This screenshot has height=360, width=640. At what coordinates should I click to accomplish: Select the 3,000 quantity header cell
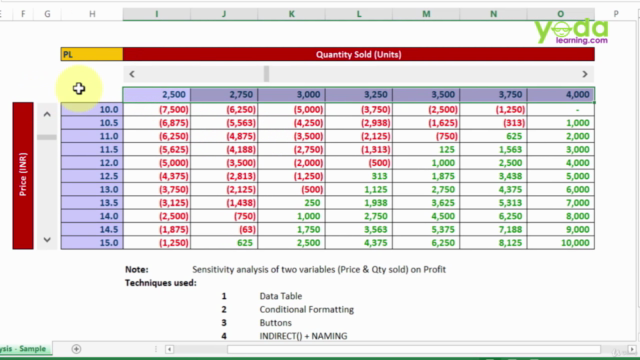291,95
